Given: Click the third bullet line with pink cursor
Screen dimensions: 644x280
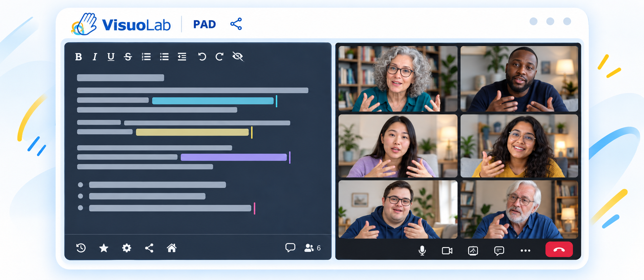Looking at the screenshot, I should 170,208.
